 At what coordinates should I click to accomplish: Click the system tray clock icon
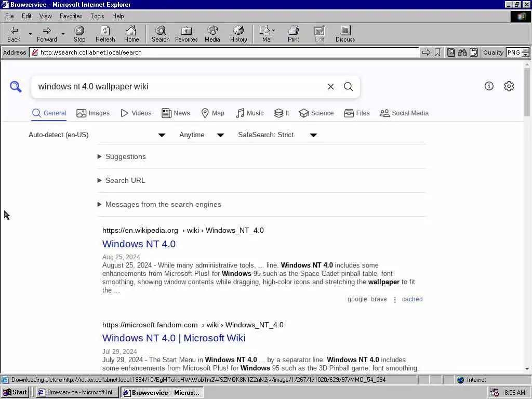tap(495, 392)
